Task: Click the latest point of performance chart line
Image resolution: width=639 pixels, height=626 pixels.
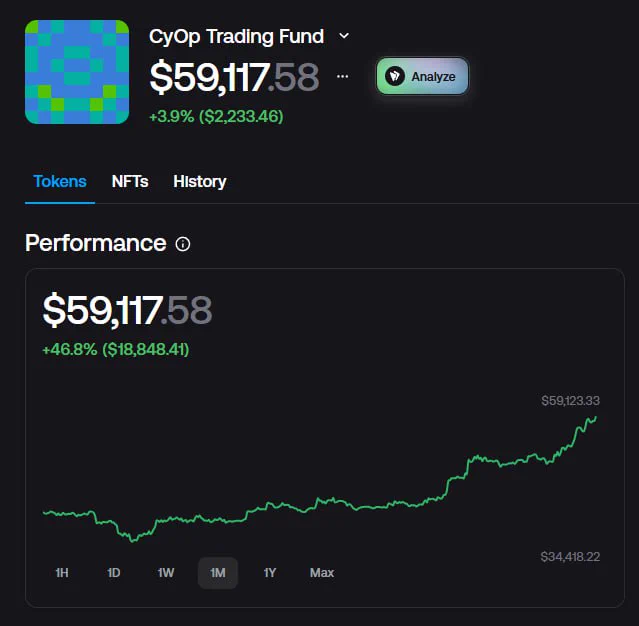Action: coord(596,417)
